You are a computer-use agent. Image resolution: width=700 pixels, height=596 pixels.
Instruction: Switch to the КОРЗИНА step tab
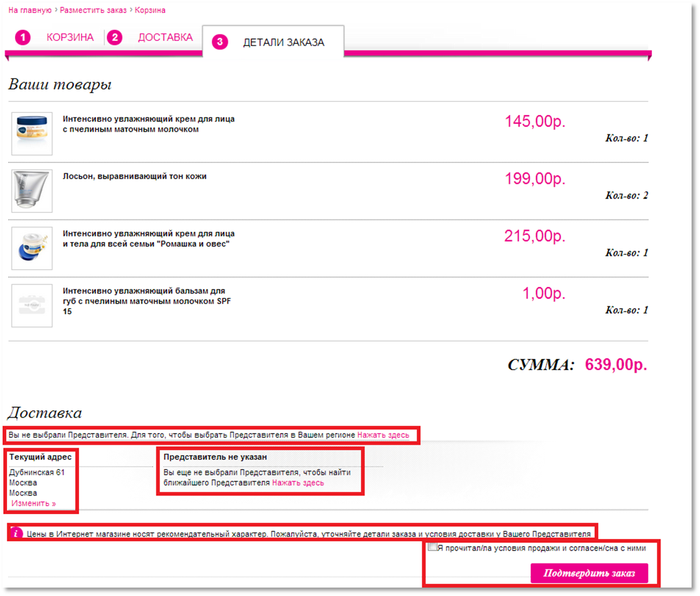coord(70,38)
